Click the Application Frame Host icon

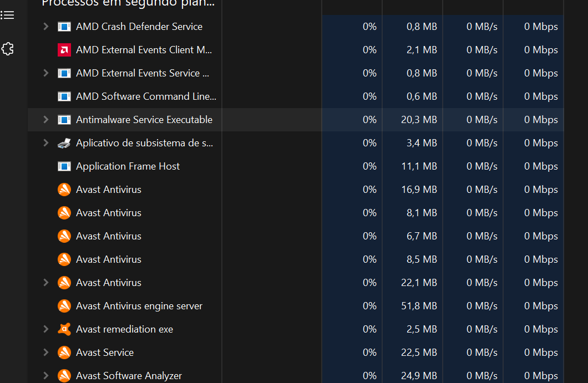[64, 166]
